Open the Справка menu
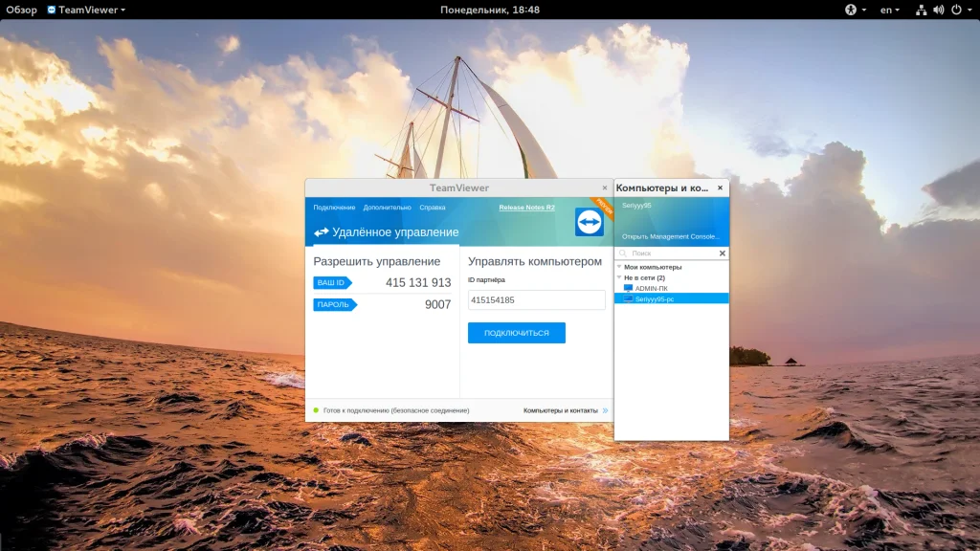 coord(432,208)
